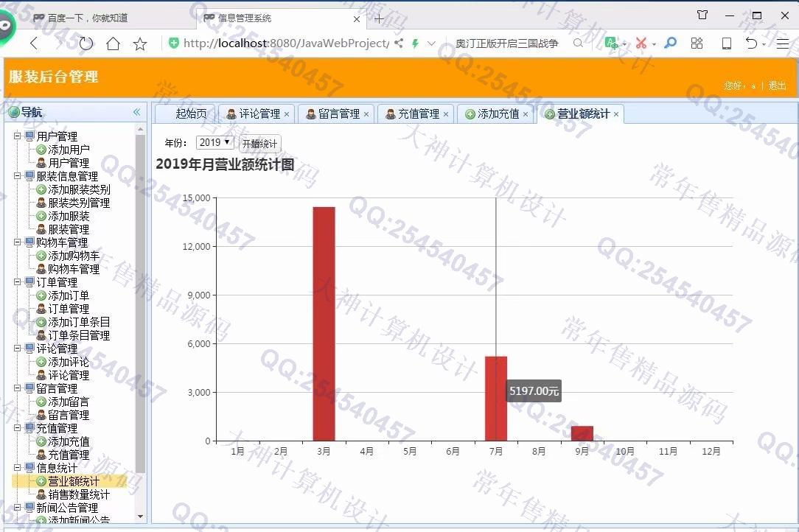The height and width of the screenshot is (532, 799).
Task: Click the browser skin shirt icon
Action: coord(702,15)
